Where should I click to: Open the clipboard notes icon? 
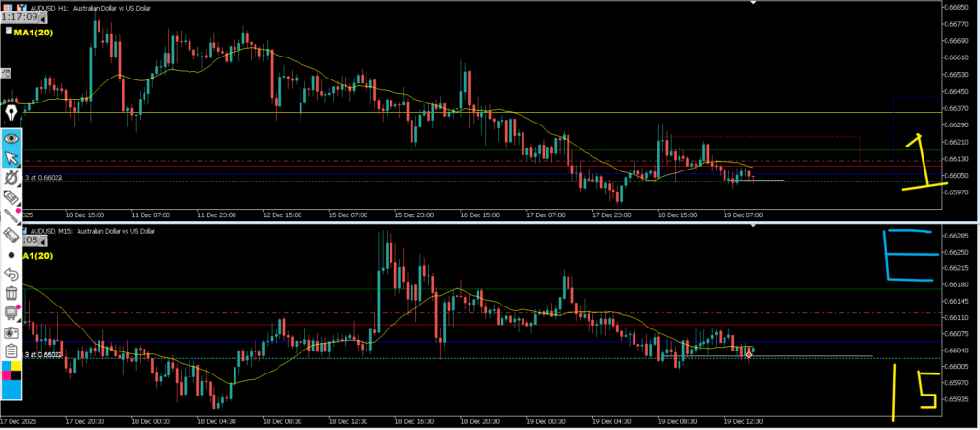[x=11, y=350]
